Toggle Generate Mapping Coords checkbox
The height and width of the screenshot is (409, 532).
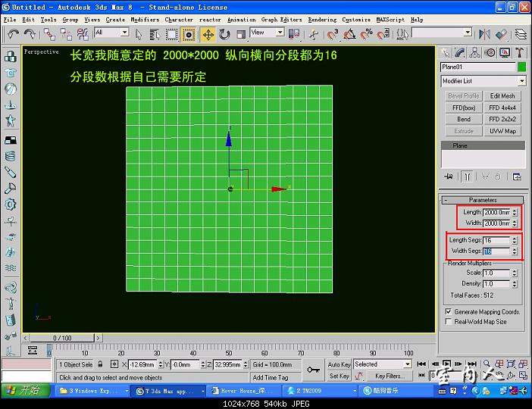449,311
